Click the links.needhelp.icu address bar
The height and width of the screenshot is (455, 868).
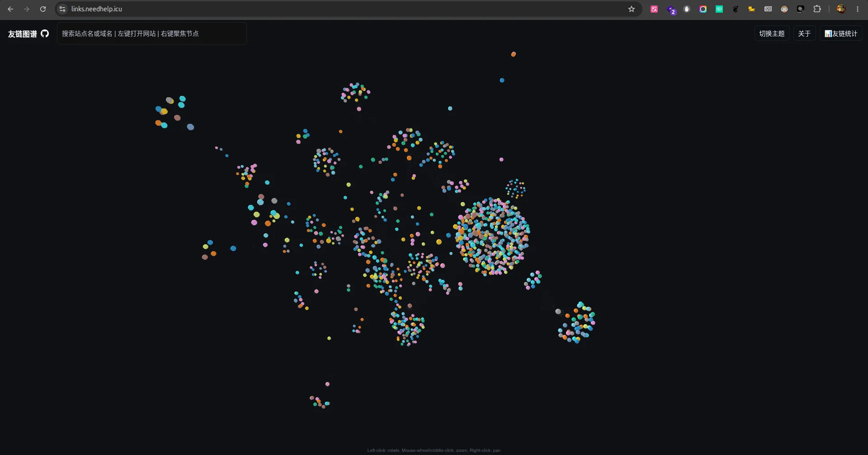point(344,9)
